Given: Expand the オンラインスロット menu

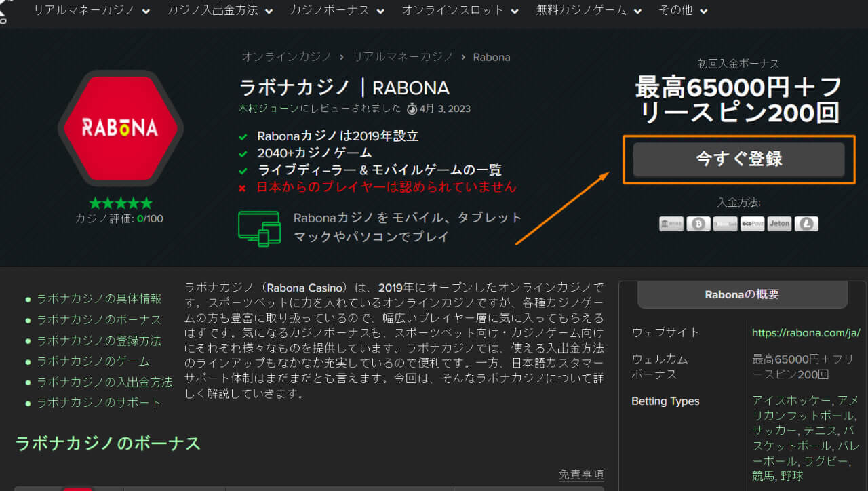Looking at the screenshot, I should pos(460,11).
